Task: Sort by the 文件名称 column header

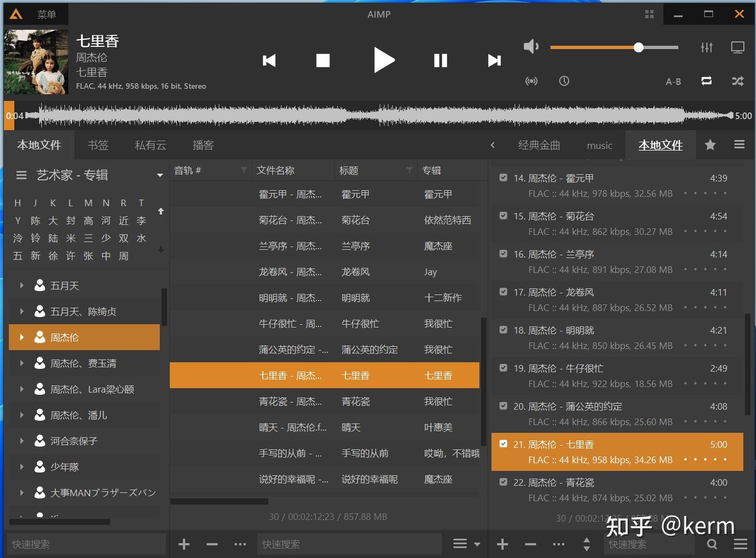Action: pyautogui.click(x=276, y=170)
